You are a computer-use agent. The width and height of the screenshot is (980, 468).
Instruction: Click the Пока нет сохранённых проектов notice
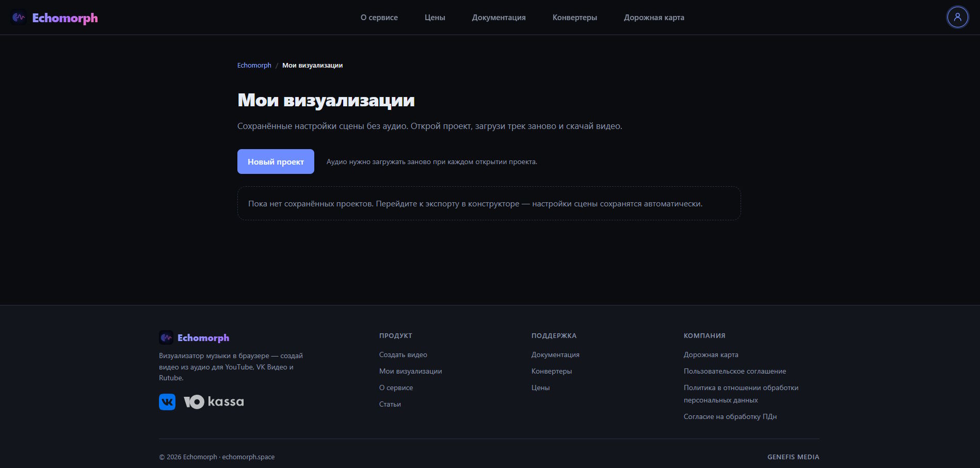point(489,203)
